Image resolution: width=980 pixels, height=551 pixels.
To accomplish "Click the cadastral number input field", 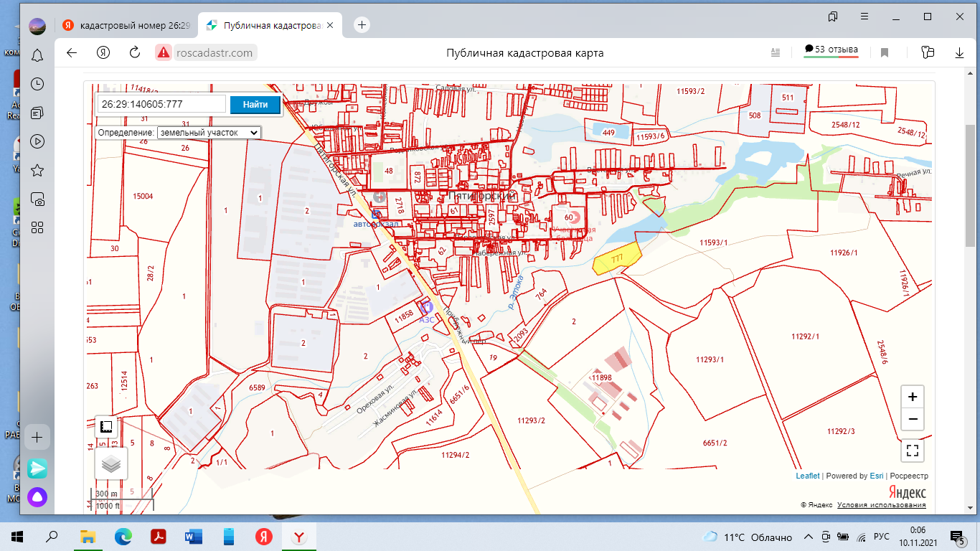I will (162, 105).
